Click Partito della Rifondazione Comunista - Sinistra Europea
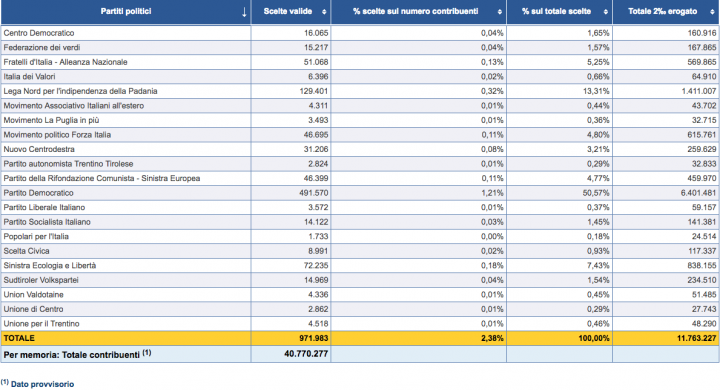This screenshot has width=720, height=390. [x=102, y=178]
